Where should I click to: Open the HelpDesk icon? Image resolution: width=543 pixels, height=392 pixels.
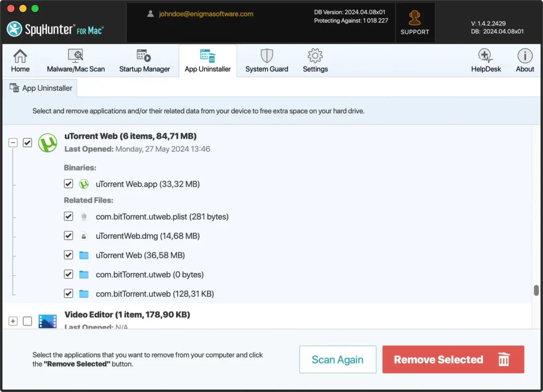pyautogui.click(x=486, y=56)
